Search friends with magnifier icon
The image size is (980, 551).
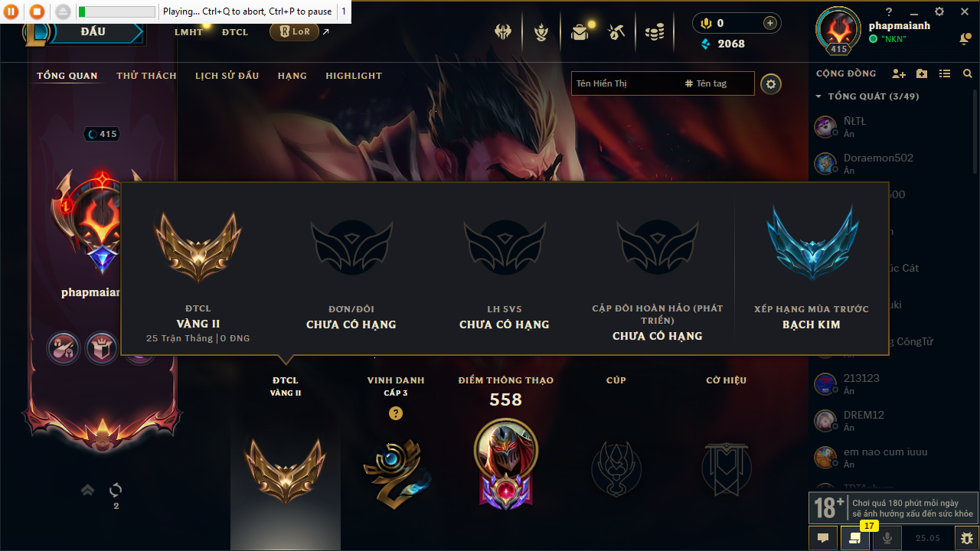[968, 73]
